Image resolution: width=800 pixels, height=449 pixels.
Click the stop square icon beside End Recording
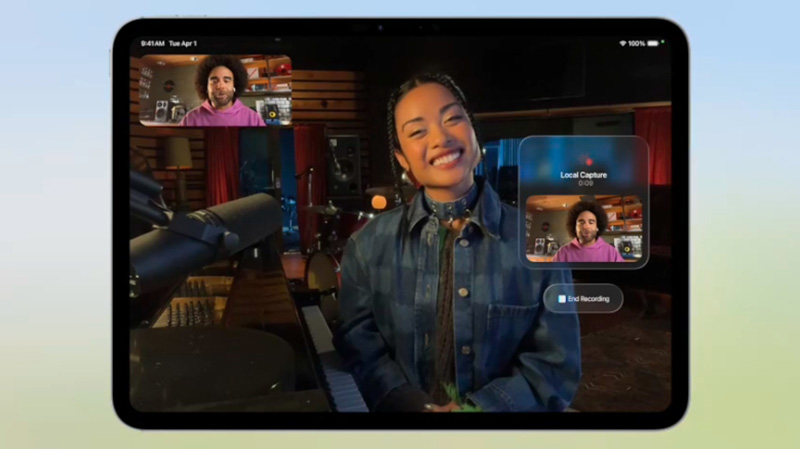point(561,298)
